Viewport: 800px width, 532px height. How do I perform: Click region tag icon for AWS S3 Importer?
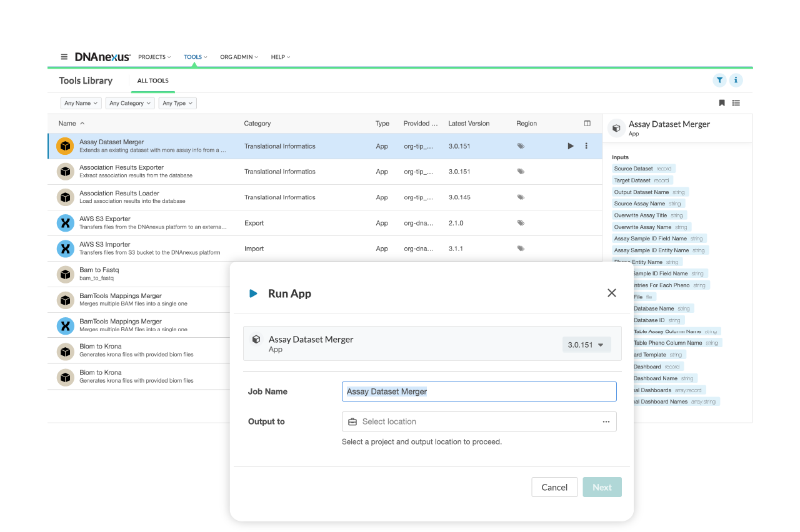click(521, 249)
